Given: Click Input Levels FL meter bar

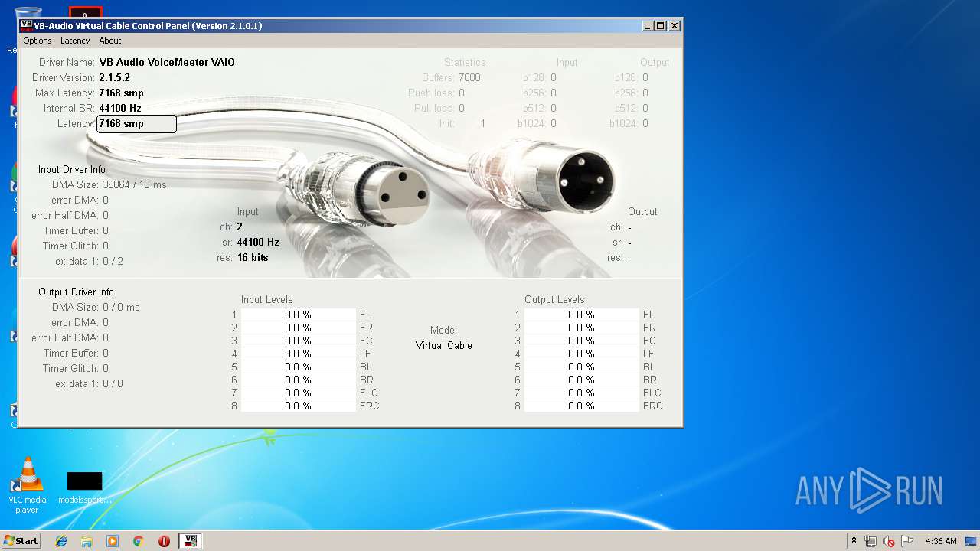Looking at the screenshot, I should click(299, 315).
